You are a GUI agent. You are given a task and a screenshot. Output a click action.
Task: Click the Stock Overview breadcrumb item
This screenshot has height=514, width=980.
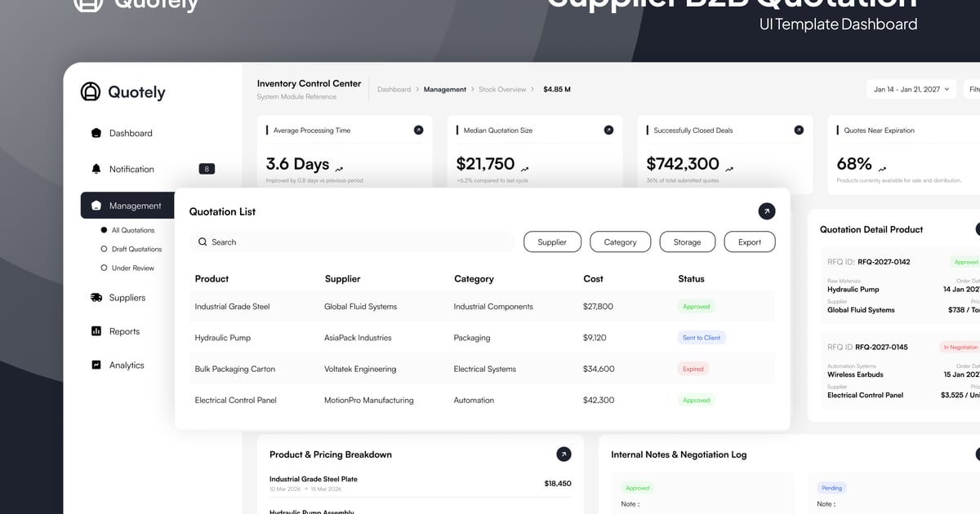[504, 89]
